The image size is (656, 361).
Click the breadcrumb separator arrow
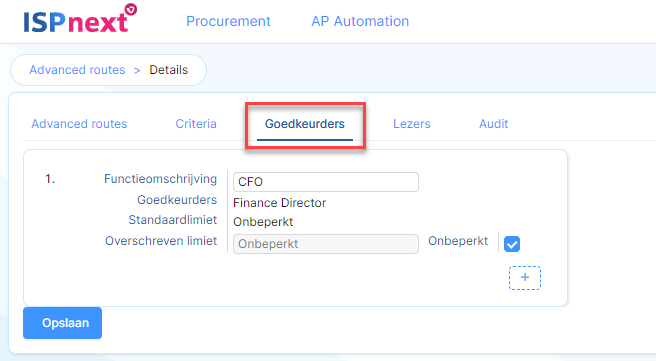click(137, 70)
